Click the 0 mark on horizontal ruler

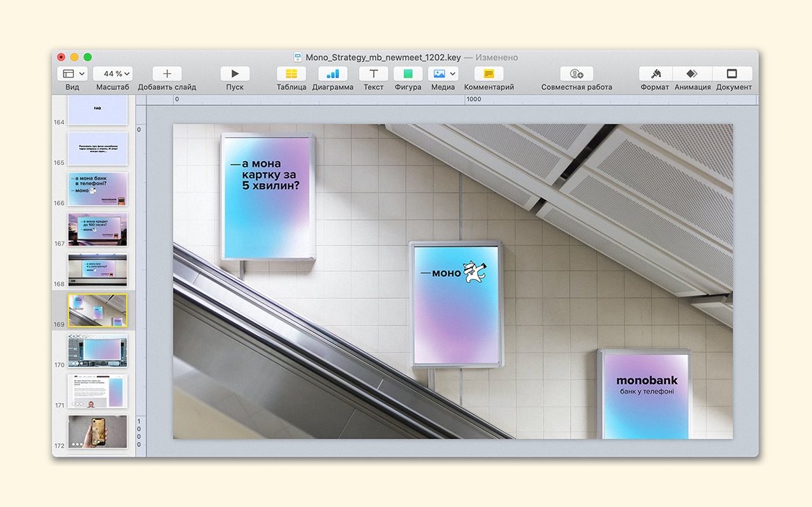177,99
